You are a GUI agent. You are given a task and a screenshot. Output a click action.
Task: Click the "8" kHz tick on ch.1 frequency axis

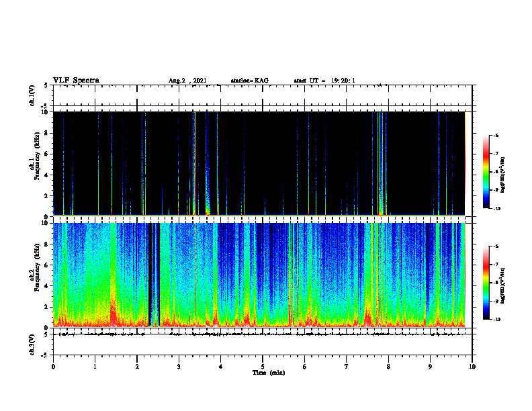(x=47, y=133)
